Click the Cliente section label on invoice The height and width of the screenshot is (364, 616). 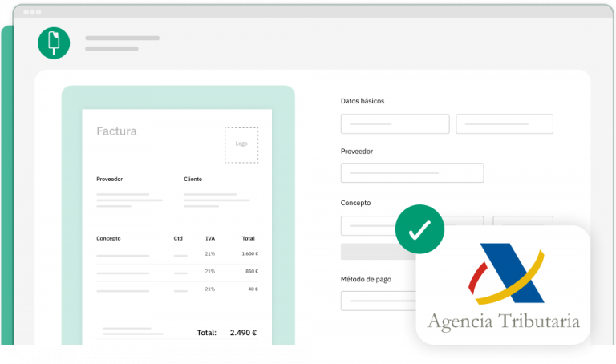click(x=192, y=179)
